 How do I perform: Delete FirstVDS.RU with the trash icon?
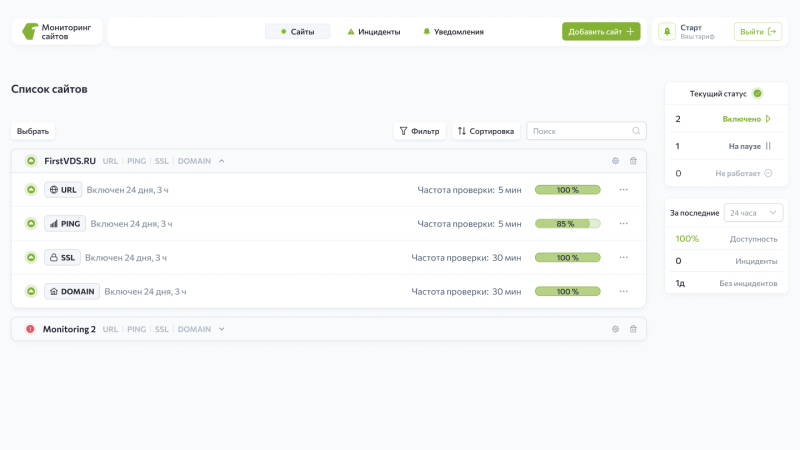(x=633, y=161)
